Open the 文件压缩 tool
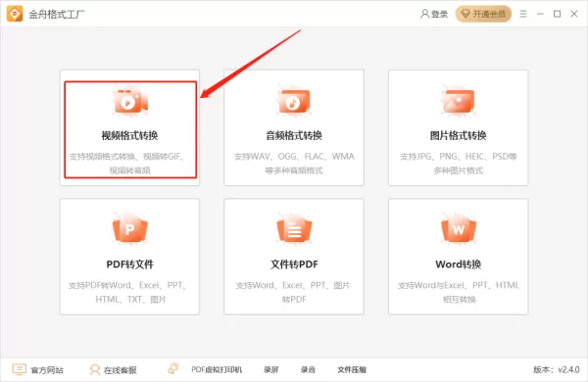 [352, 369]
